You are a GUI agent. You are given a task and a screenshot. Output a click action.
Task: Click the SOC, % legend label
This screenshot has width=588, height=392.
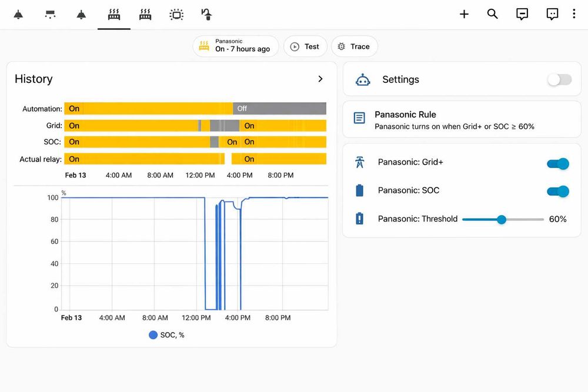(x=172, y=335)
